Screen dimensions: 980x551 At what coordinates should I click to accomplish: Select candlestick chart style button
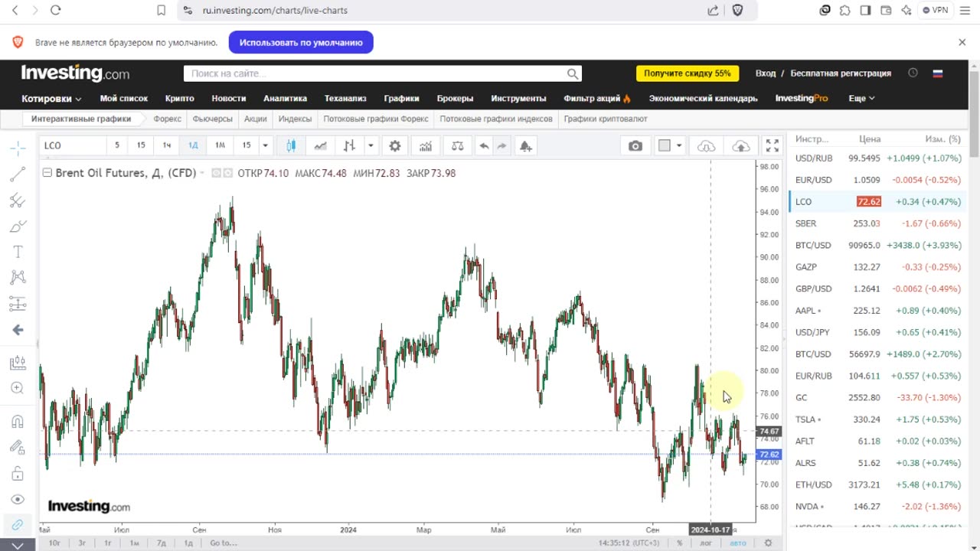click(291, 145)
